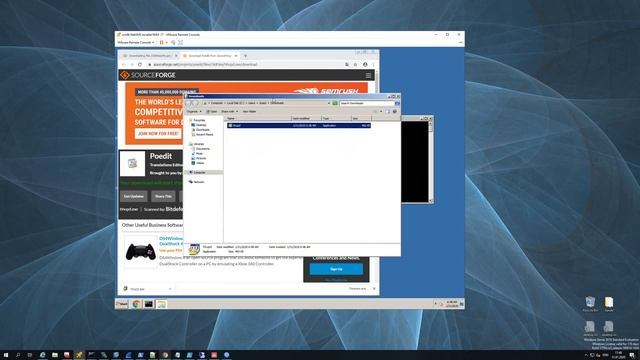Viewport: 640px width, 360px height.
Task: Open the Share with menu
Action: tap(229, 111)
